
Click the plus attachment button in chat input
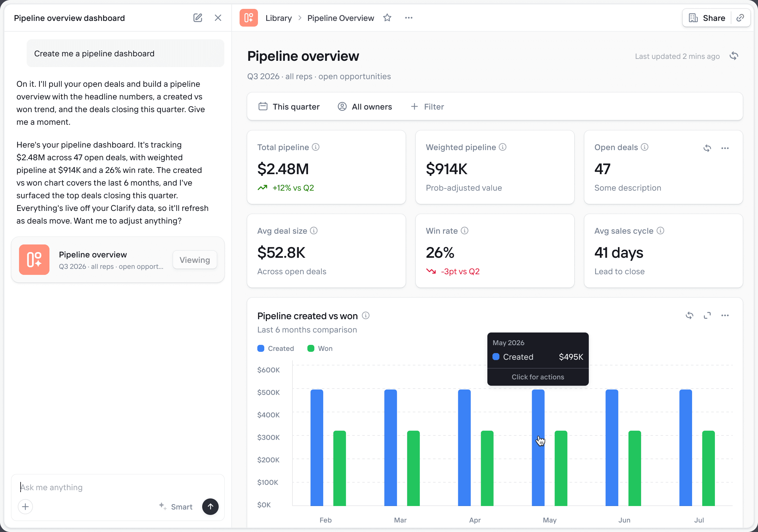point(25,507)
